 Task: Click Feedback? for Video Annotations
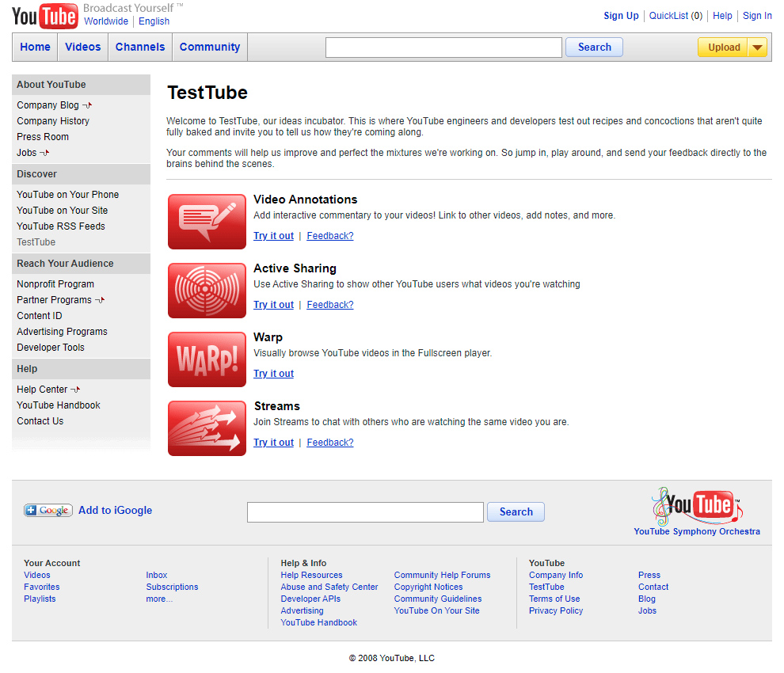click(330, 236)
